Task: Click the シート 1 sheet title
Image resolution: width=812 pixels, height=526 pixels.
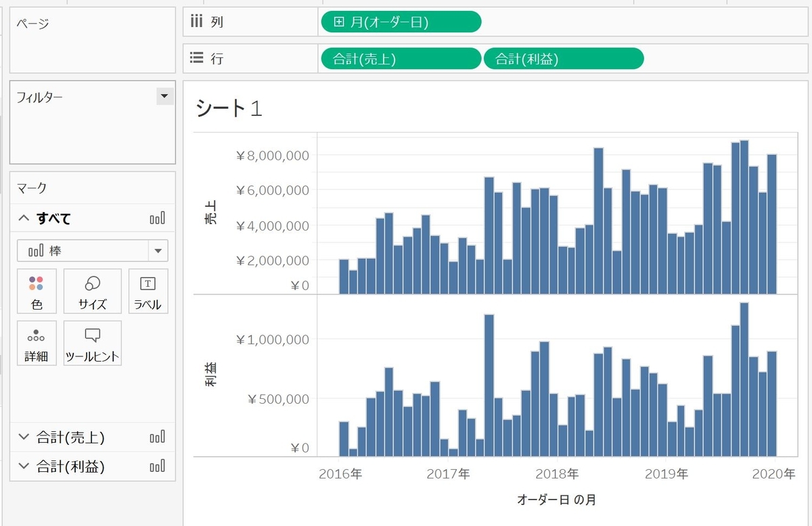Action: tap(228, 108)
